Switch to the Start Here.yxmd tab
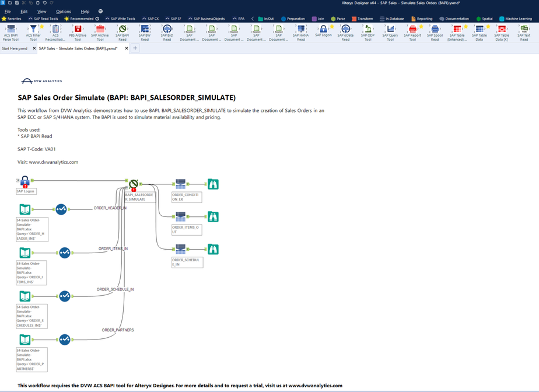Screen dimensions: 539x392 tap(15, 48)
